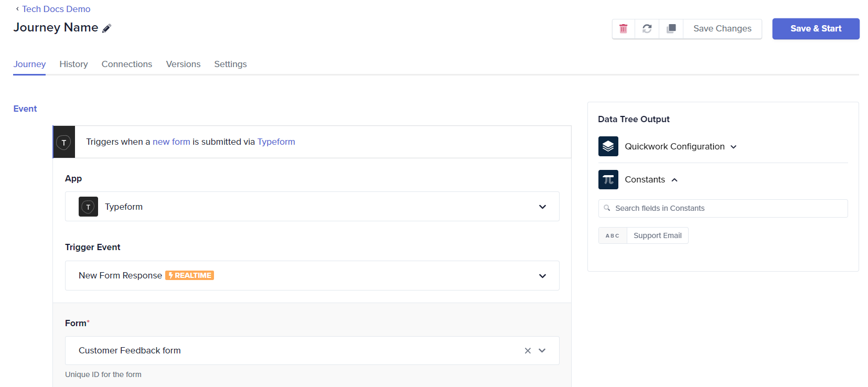Open the Tech Docs Demo breadcrumb link
The image size is (868, 387).
(x=56, y=9)
